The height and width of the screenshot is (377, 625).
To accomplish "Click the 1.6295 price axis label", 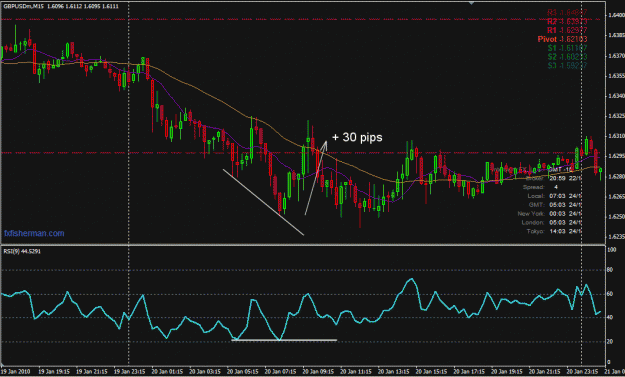I will [x=616, y=156].
